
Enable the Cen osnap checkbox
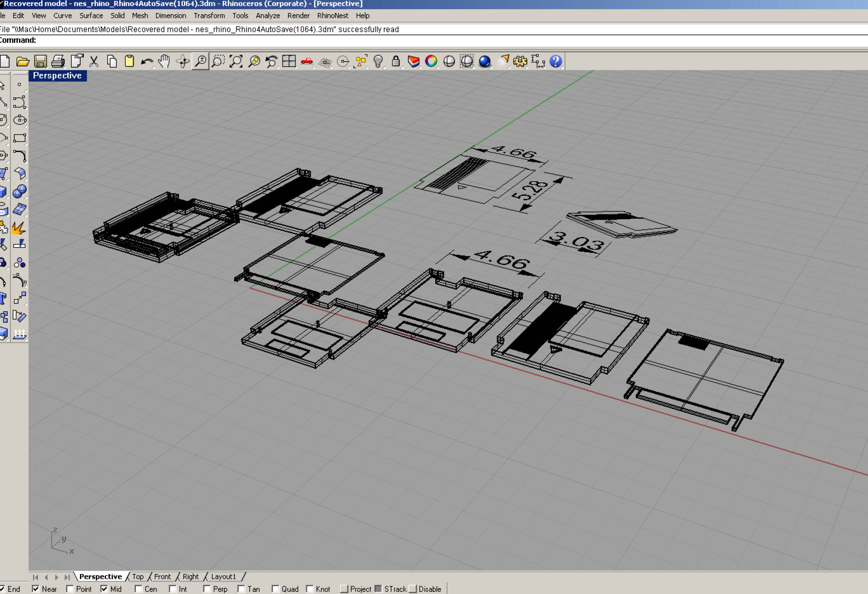click(138, 589)
